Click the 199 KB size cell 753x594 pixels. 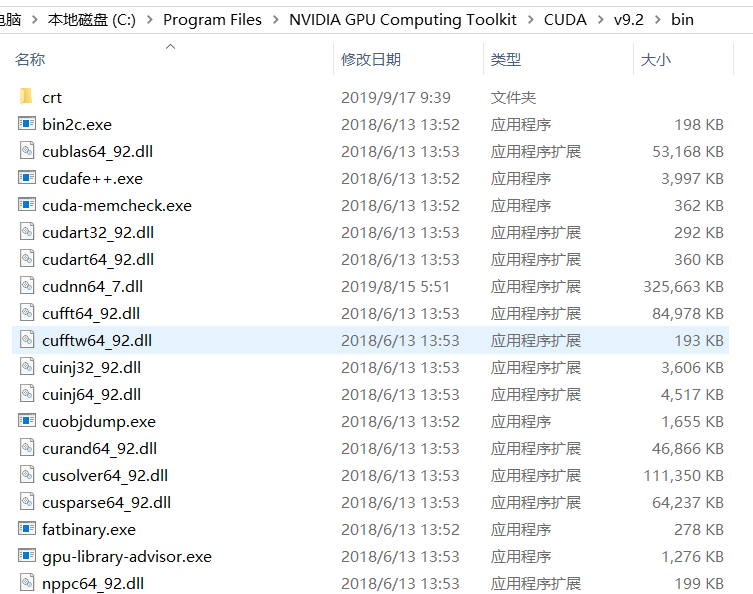[x=699, y=583]
